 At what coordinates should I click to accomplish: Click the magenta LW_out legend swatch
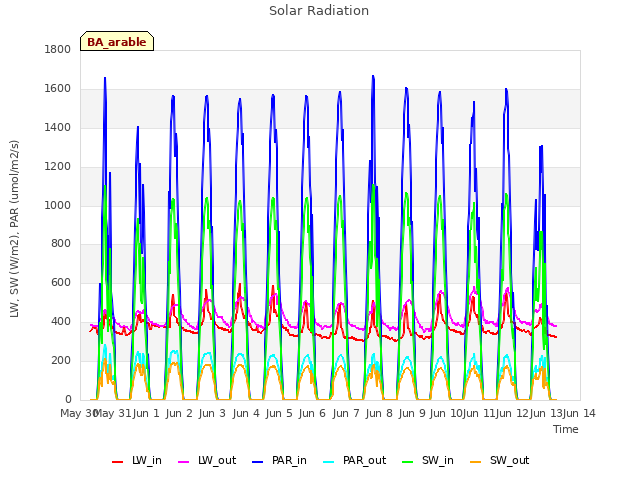[x=184, y=462]
